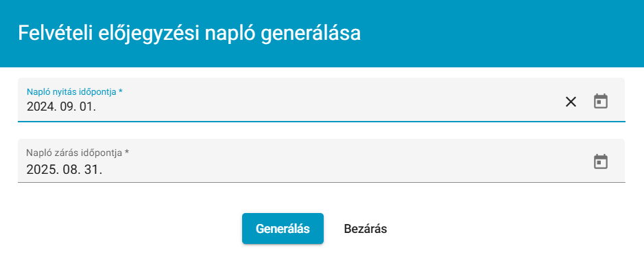This screenshot has height=257, width=644.
Task: Click the month 08 in closing date
Action: [71, 170]
